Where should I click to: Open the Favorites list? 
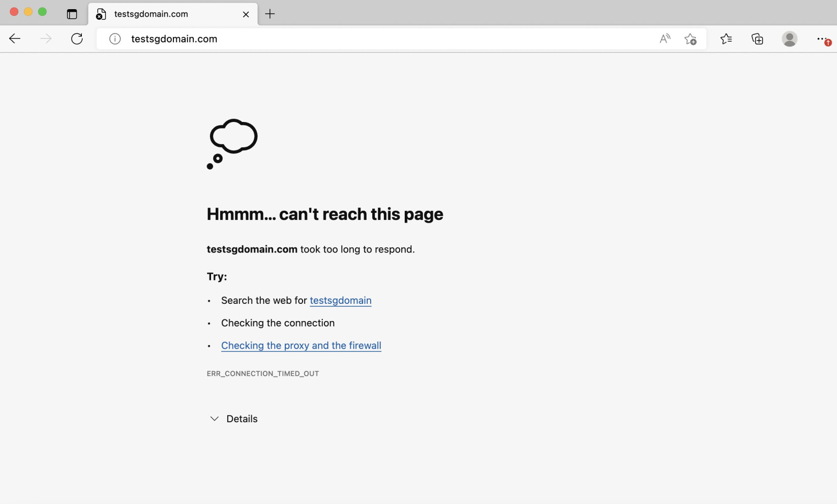point(726,39)
